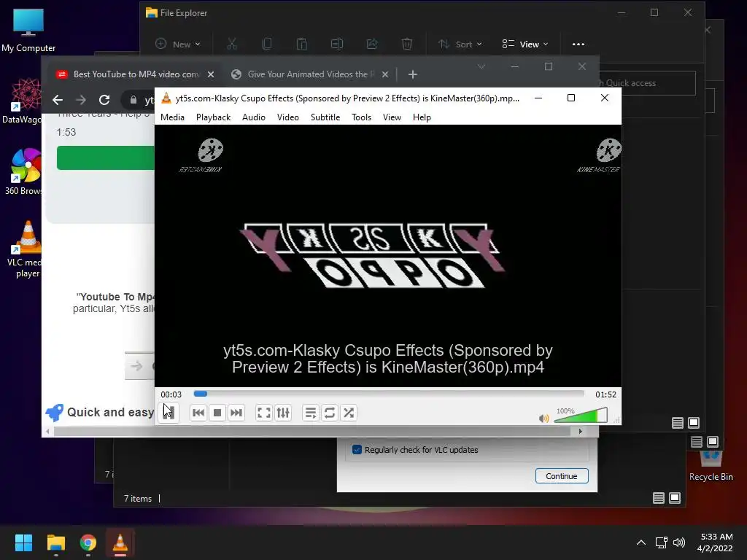Open Sort dropdown in File Explorer
747x560 pixels.
click(x=460, y=44)
